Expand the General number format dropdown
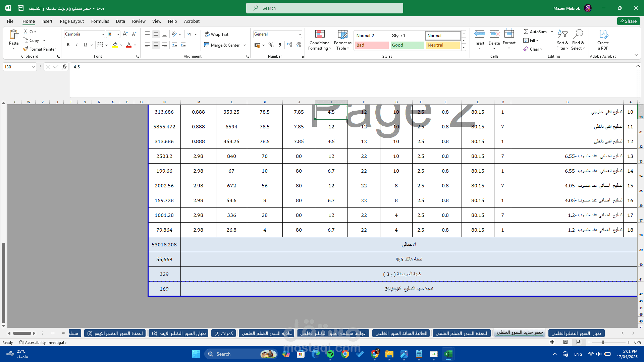Viewport: 644px width, 362px height. click(x=300, y=34)
